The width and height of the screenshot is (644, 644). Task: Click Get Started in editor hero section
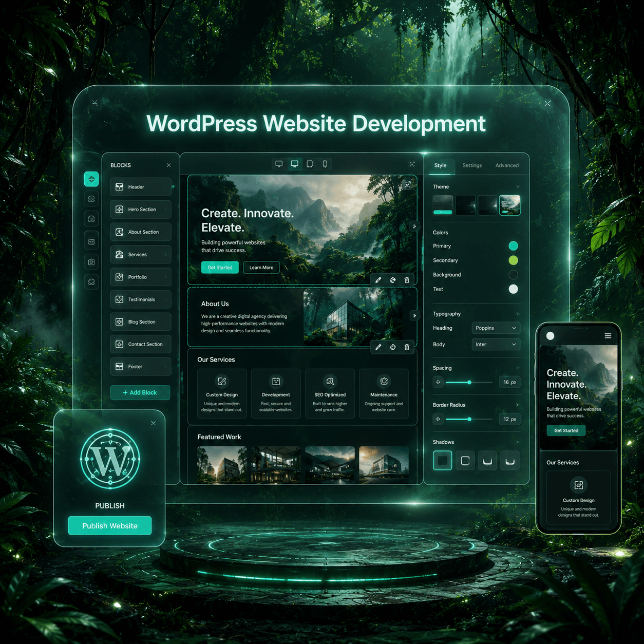pos(220,268)
